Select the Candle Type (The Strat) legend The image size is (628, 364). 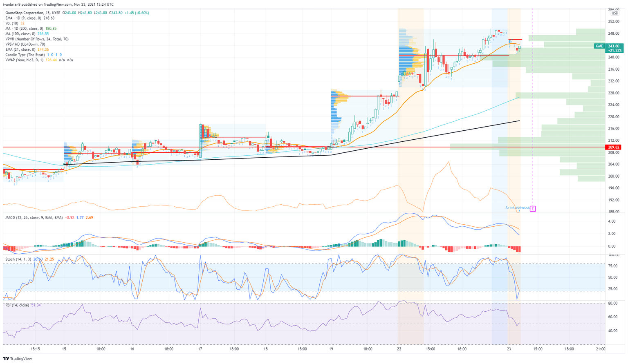click(x=34, y=55)
